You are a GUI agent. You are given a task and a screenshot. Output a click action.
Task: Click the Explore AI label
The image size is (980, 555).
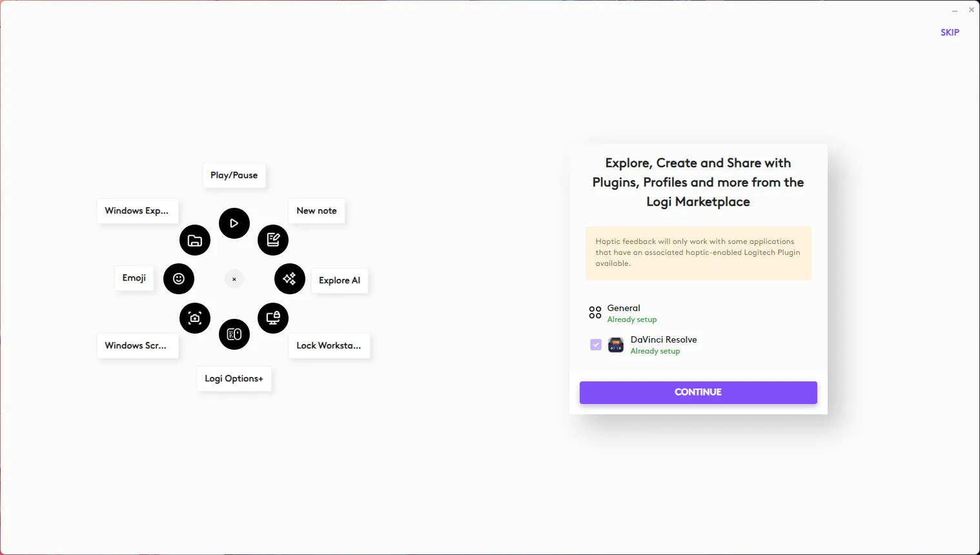340,281
